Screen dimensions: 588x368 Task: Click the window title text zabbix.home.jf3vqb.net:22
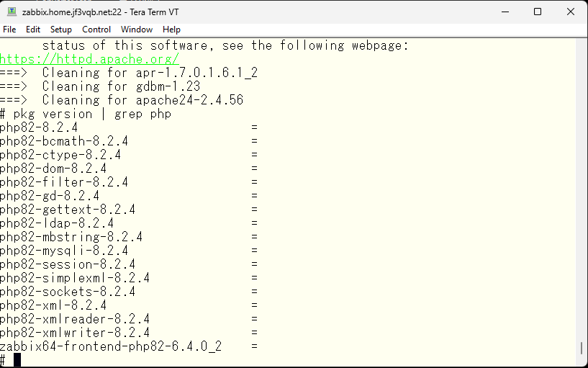72,12
